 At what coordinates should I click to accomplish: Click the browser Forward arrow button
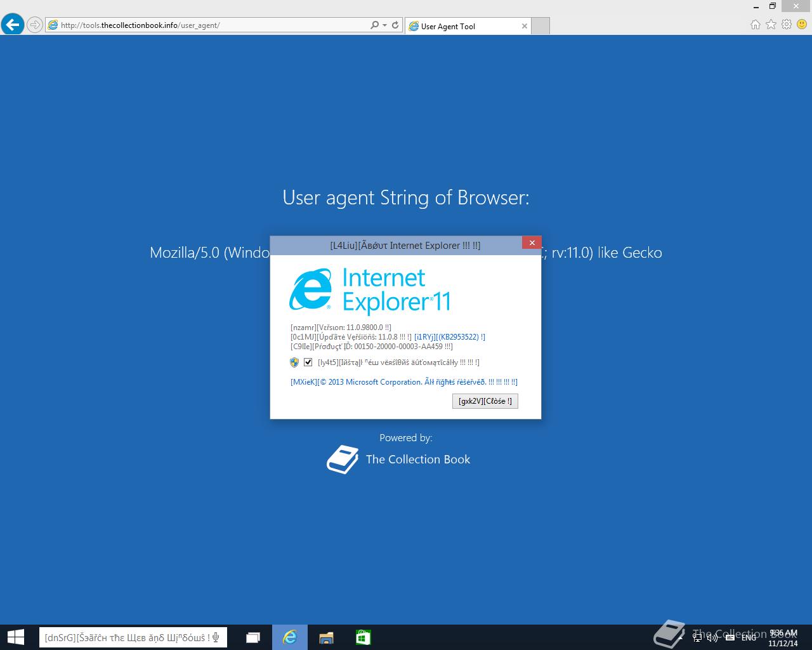pyautogui.click(x=35, y=25)
